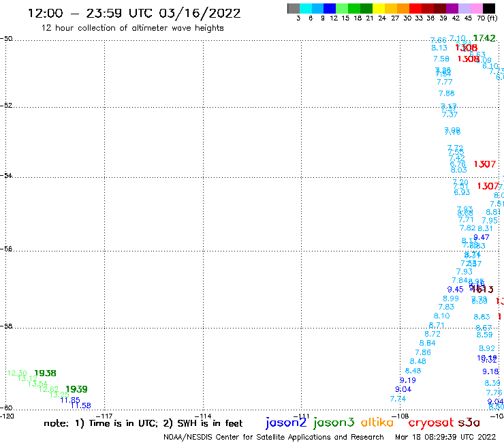Click the wave height value '8.10'
This screenshot has width=504, height=443.
441,316
